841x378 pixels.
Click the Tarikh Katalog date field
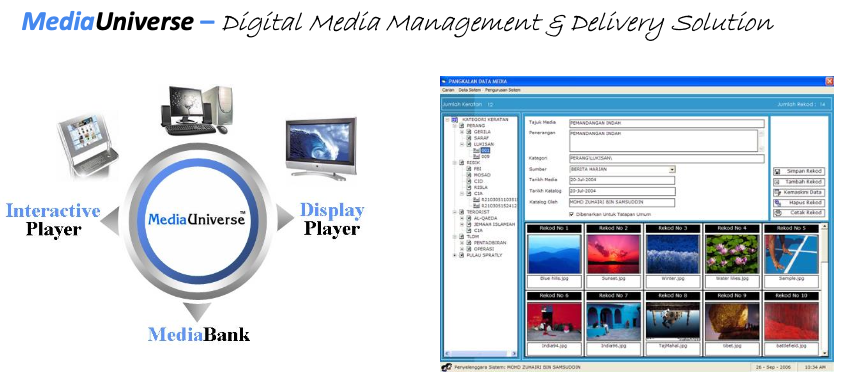(x=622, y=191)
